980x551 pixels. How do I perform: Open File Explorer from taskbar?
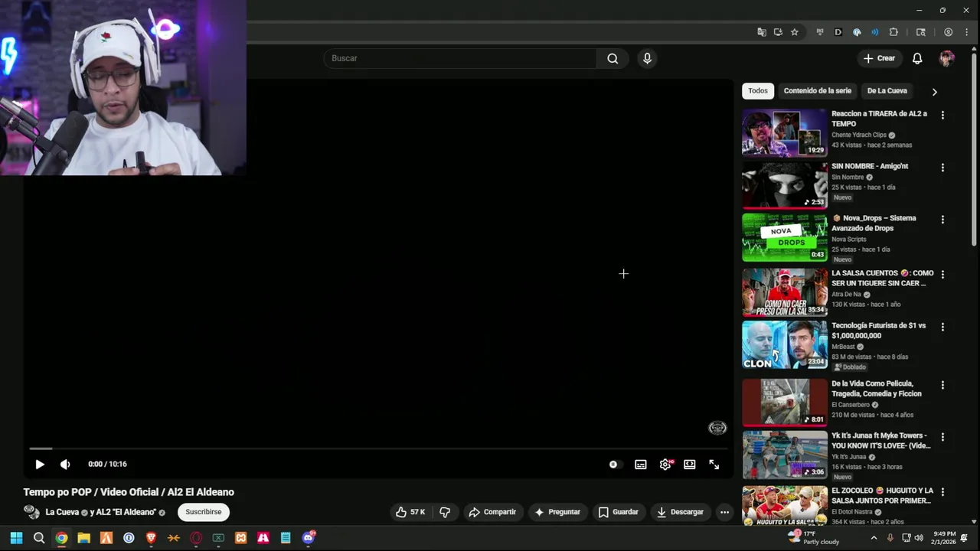click(83, 538)
